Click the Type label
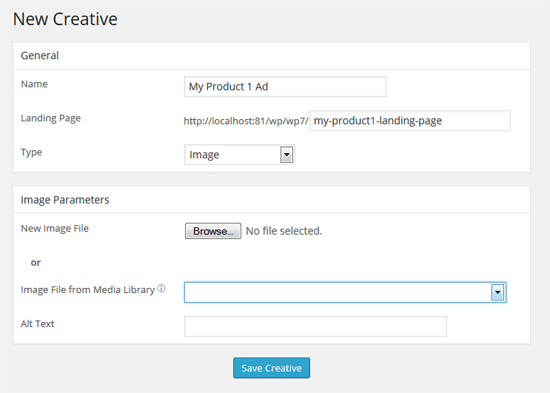550x393 pixels. pyautogui.click(x=31, y=152)
